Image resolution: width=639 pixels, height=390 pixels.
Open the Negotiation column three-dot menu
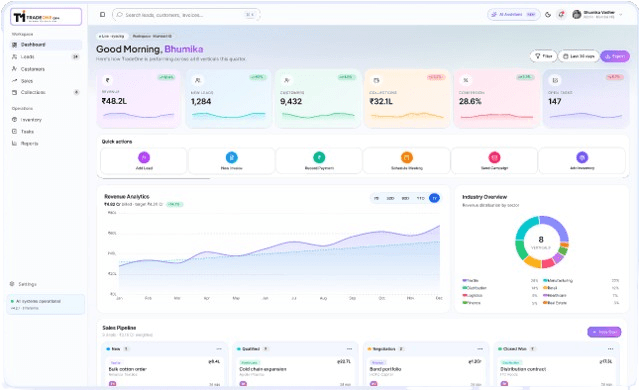click(x=480, y=349)
